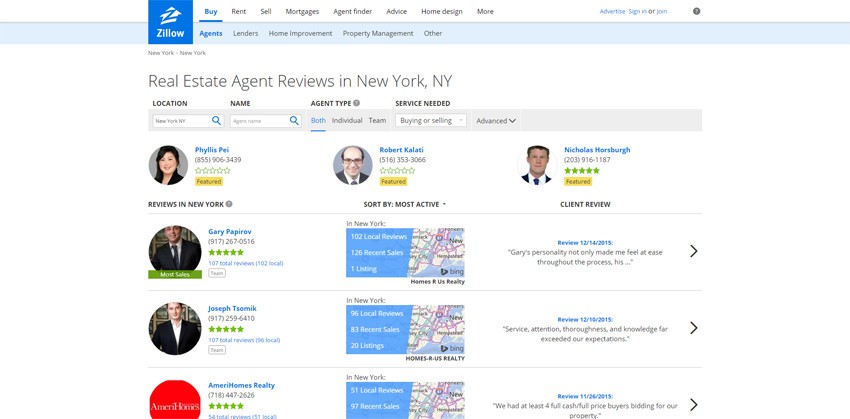Open the Mortgages menu
The height and width of the screenshot is (419, 850).
302,11
